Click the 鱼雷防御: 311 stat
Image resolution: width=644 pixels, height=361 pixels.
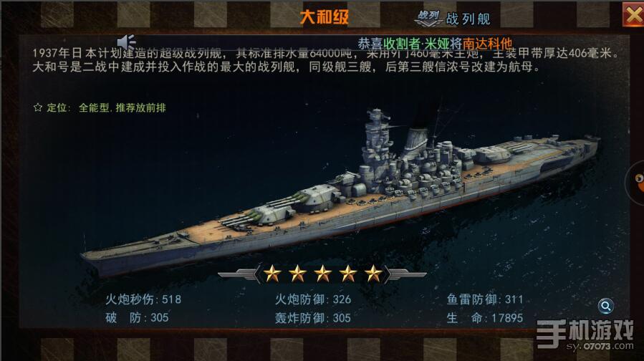485,299
